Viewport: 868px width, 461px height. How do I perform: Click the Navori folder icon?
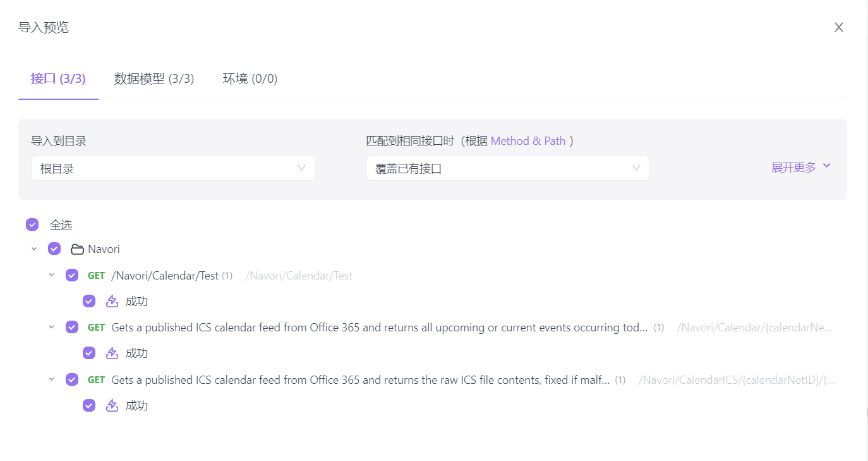(x=77, y=249)
